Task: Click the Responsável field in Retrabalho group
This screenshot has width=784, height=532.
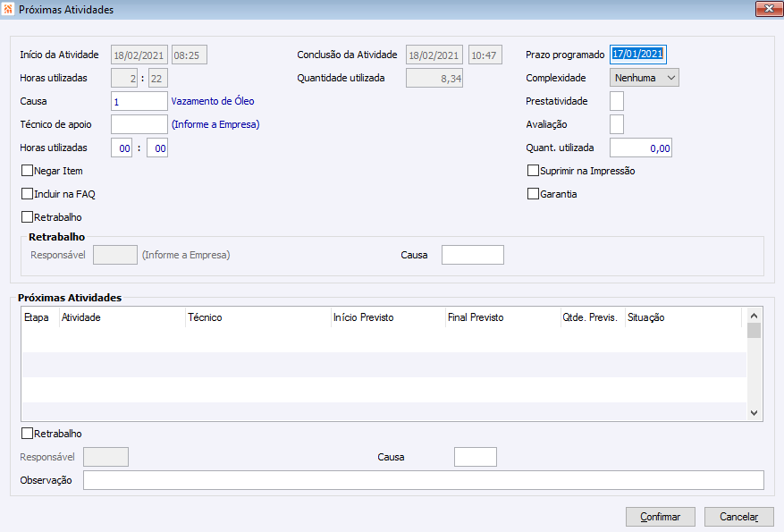Action: 115,255
